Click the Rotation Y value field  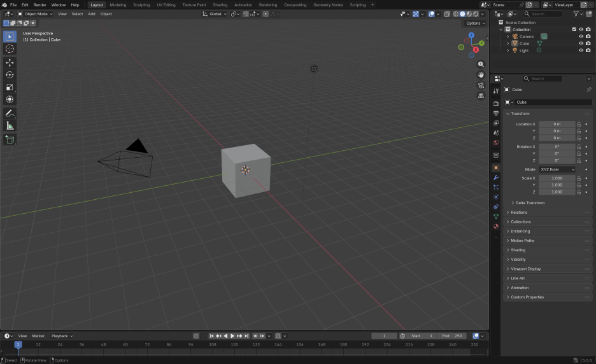pos(557,154)
